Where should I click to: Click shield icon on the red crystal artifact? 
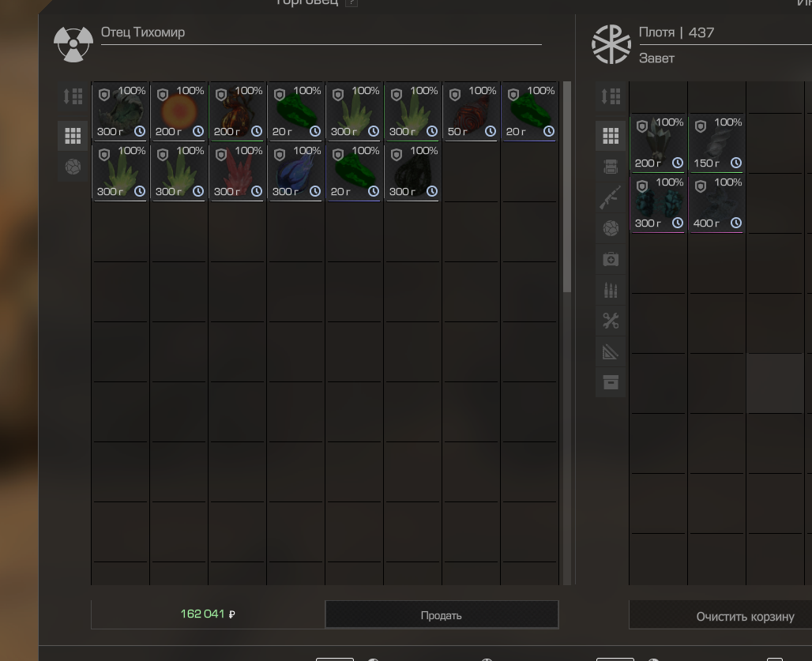point(221,156)
